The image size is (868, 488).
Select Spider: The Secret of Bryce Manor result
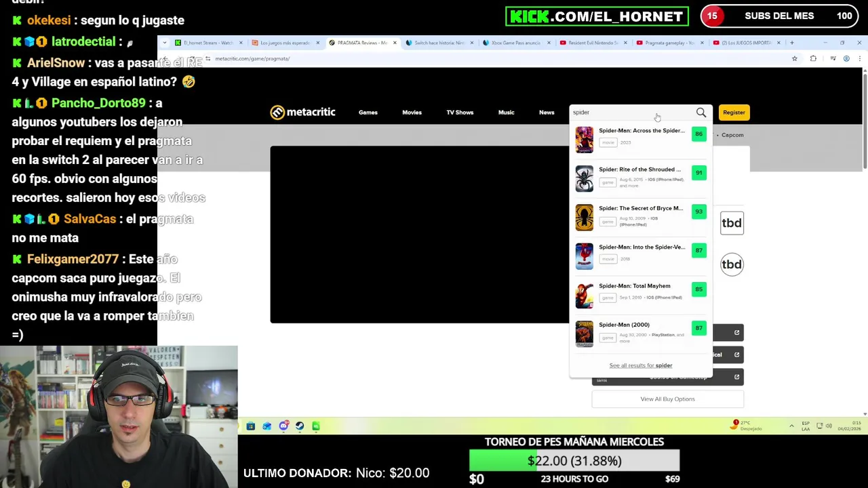point(641,216)
